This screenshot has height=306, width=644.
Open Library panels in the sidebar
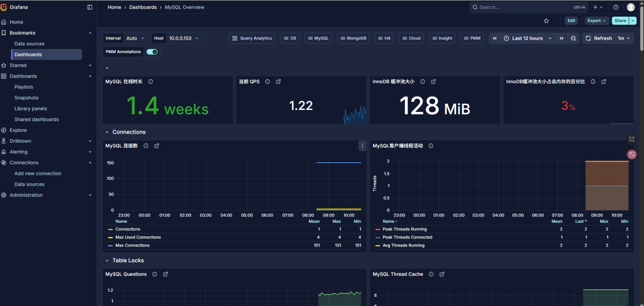pyautogui.click(x=31, y=108)
